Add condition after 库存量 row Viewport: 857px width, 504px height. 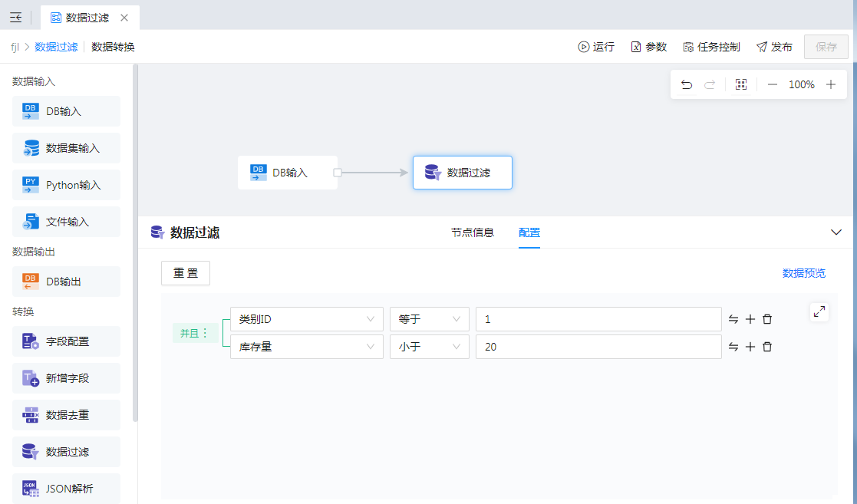coord(750,347)
